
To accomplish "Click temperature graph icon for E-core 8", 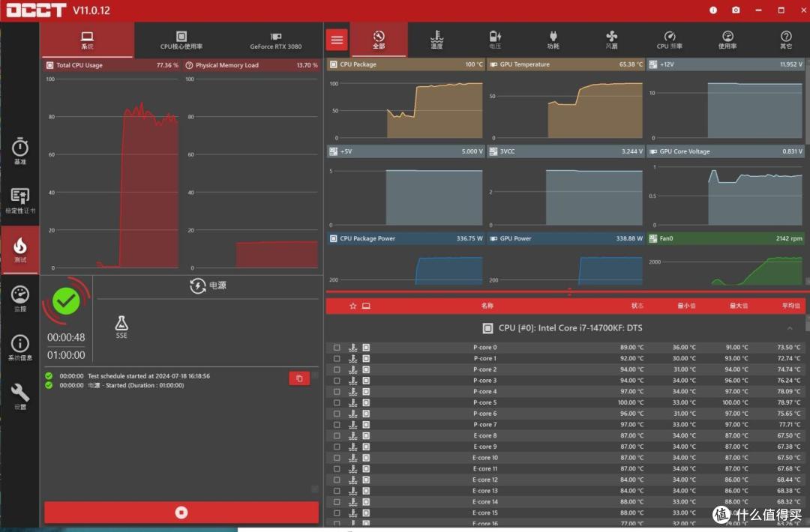I will click(x=352, y=436).
